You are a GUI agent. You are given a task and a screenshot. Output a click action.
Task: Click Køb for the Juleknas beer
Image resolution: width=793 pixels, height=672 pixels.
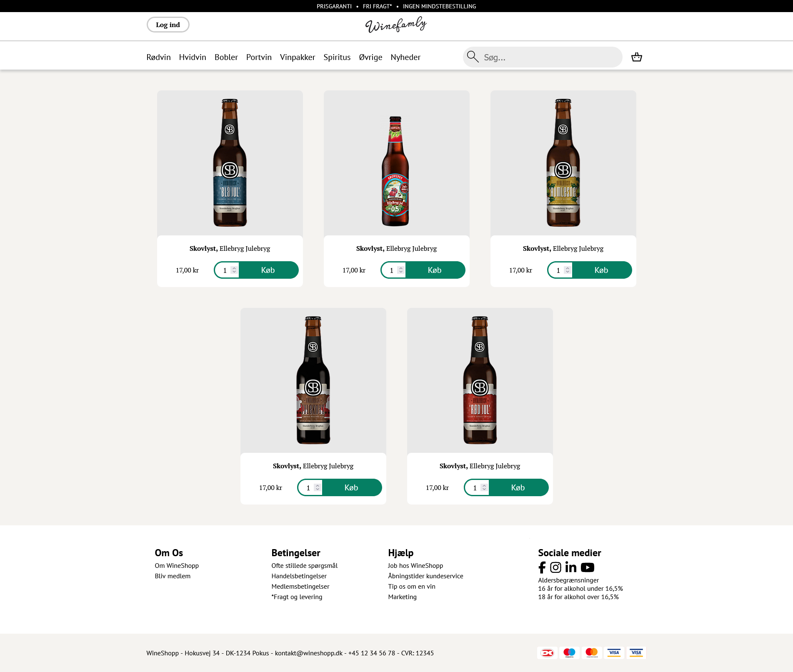point(351,487)
